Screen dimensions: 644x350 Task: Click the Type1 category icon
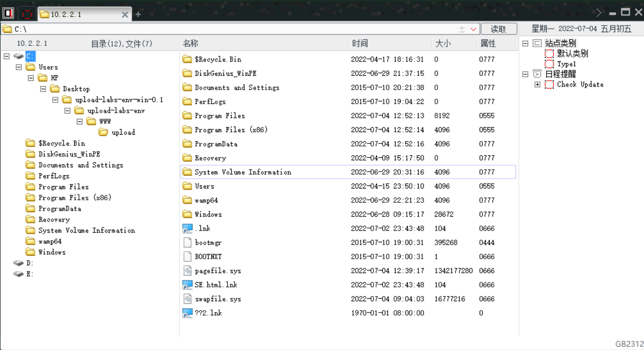click(x=549, y=64)
